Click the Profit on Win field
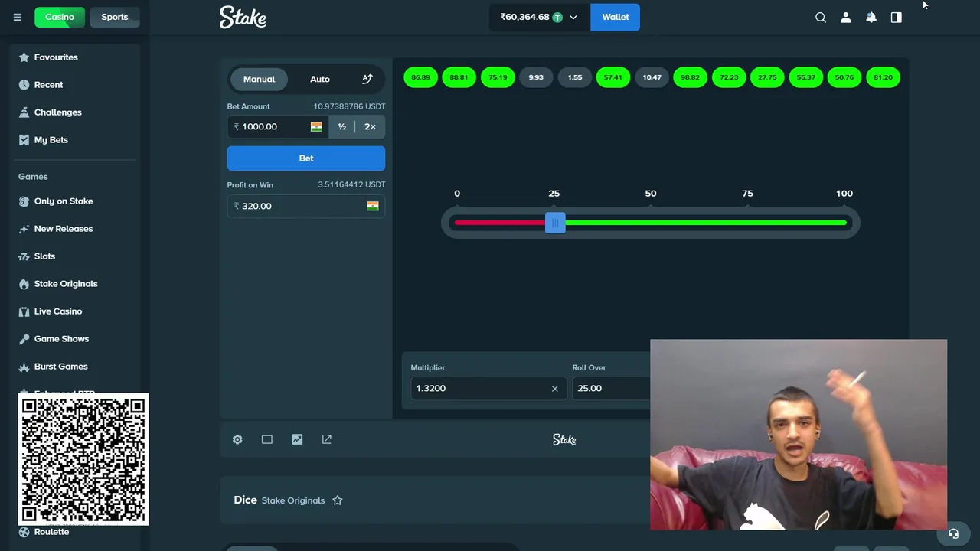 (306, 206)
